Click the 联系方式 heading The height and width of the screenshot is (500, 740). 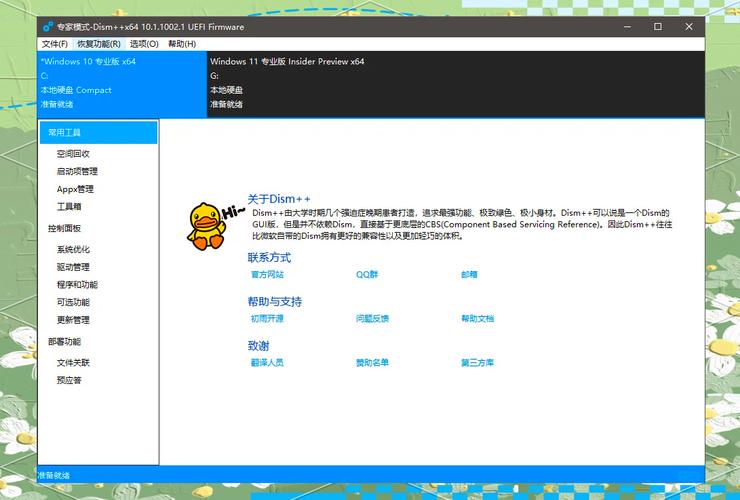(x=269, y=258)
